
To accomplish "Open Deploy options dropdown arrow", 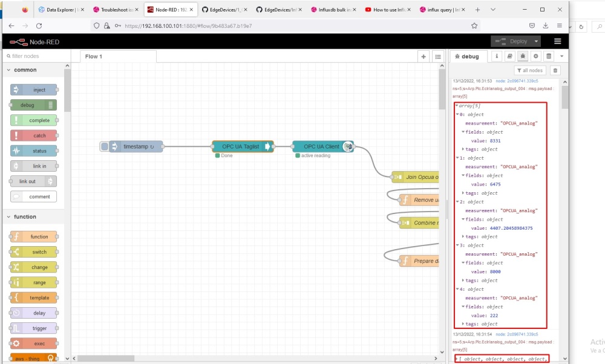I will click(536, 41).
